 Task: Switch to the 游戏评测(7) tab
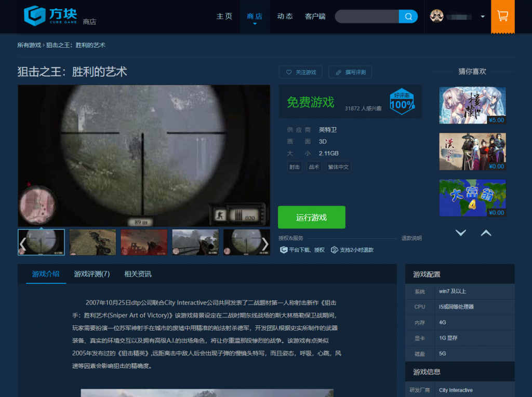point(92,274)
